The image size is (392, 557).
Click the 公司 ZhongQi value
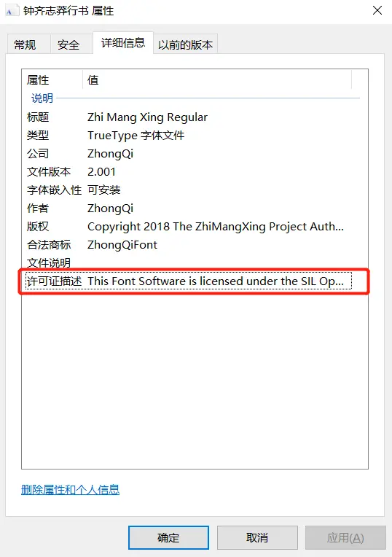pos(110,154)
